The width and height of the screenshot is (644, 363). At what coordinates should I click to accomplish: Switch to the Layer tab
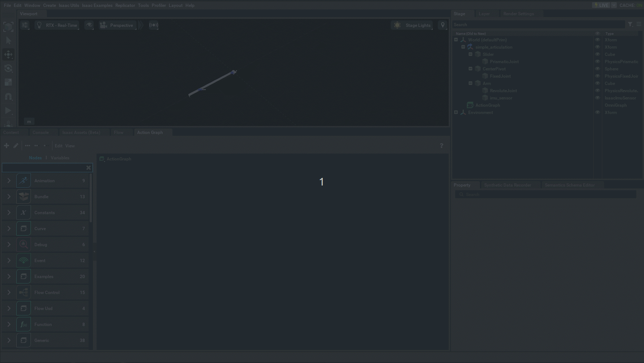click(x=484, y=14)
